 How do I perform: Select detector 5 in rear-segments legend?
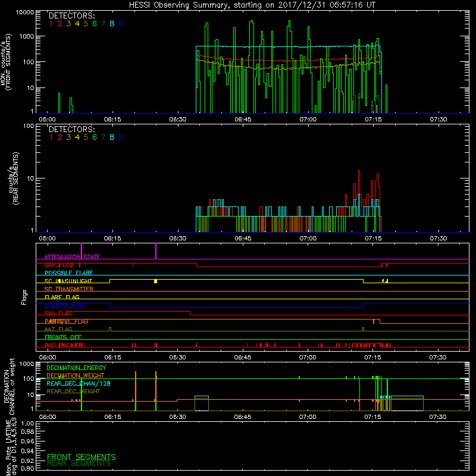click(86, 137)
